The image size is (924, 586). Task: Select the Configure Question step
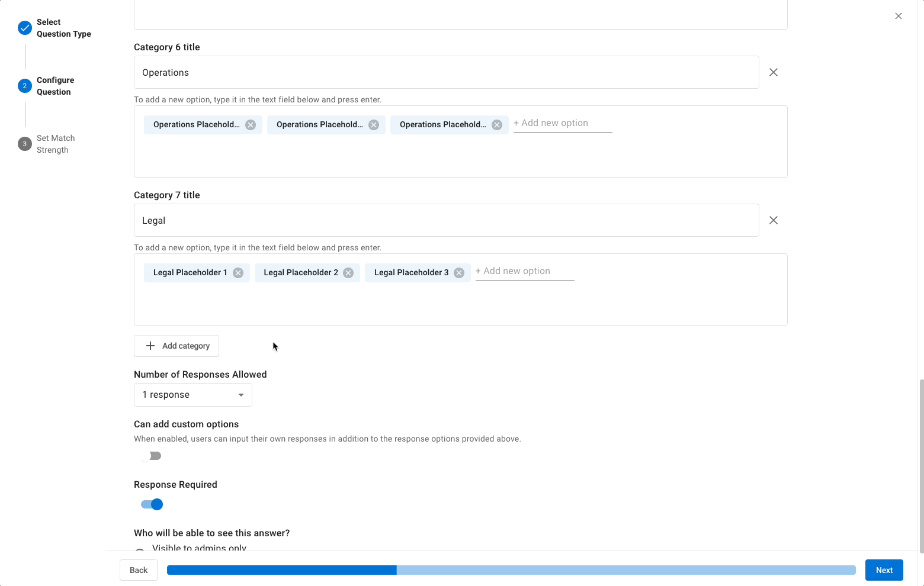[24, 85]
